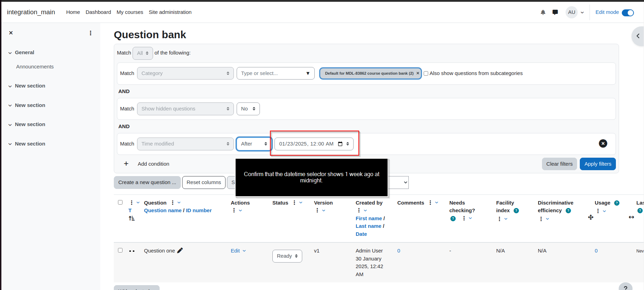Change the hidden questions No dropdown

point(248,109)
